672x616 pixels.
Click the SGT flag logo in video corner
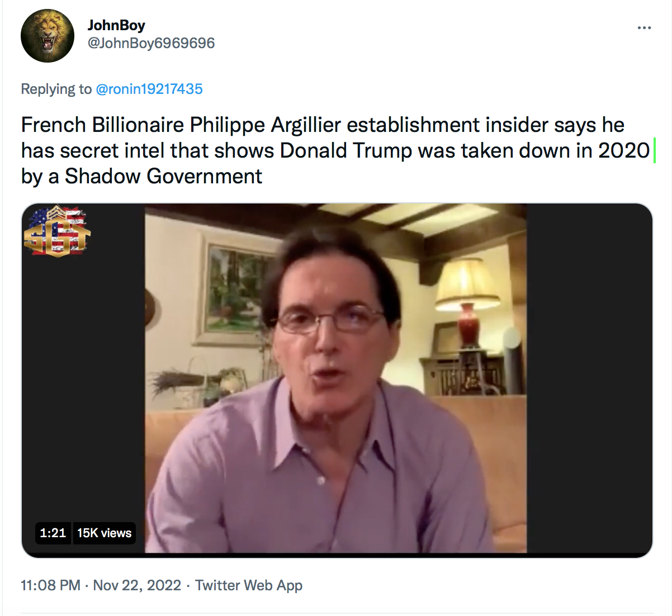click(56, 231)
